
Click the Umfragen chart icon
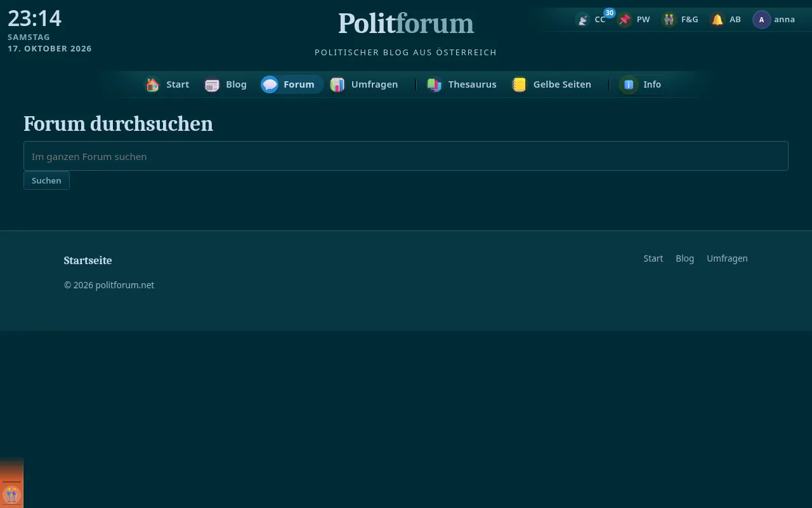337,84
